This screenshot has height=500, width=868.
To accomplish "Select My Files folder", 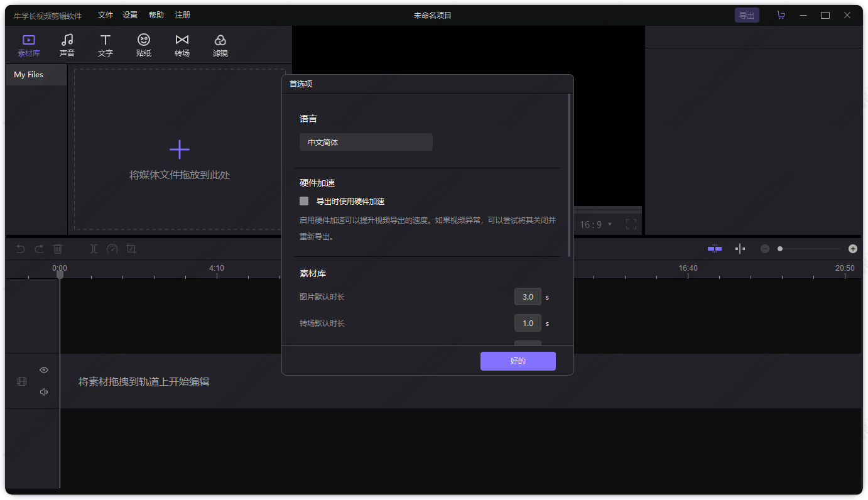I will 36,75.
